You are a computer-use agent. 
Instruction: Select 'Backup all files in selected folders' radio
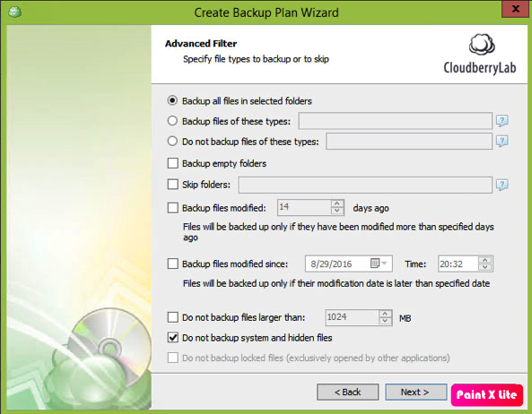pos(172,100)
